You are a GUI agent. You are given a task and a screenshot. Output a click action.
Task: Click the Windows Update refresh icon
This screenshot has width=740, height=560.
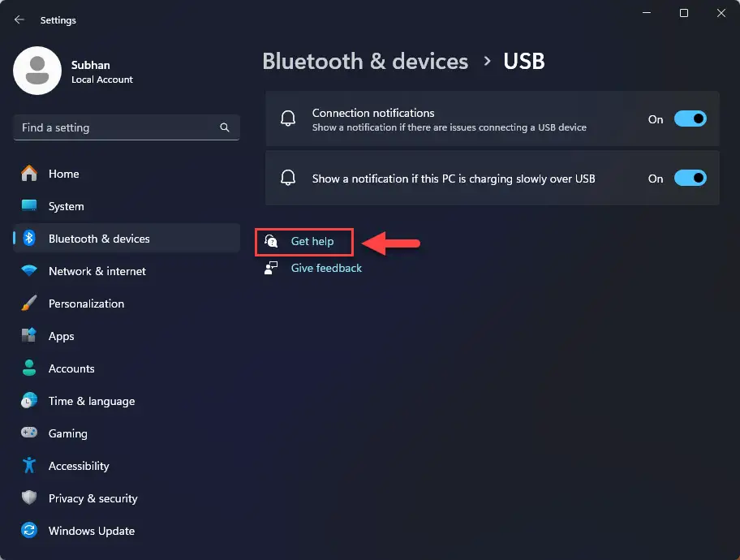coord(29,530)
